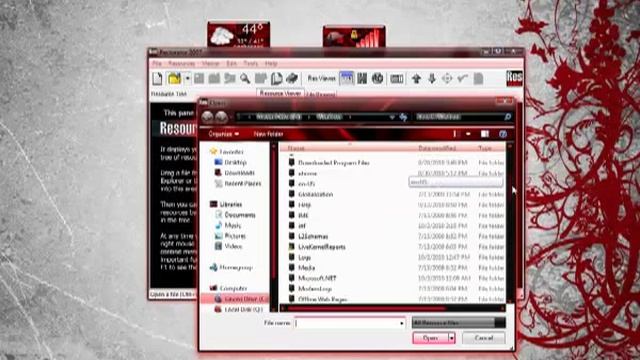Click the copy pages icon in Restorator toolbar
This screenshot has height=360, width=640.
coord(276,78)
